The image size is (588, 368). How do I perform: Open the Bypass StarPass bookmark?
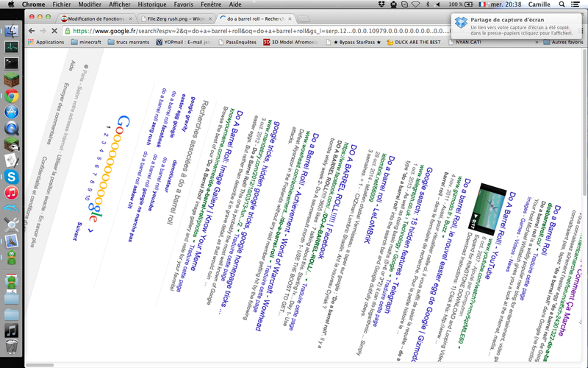point(354,42)
